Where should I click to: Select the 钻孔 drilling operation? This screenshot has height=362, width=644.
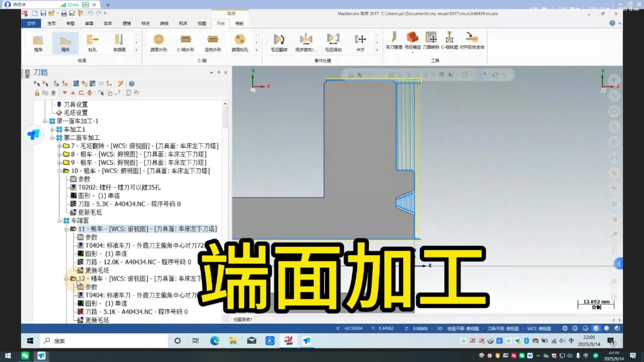92,43
